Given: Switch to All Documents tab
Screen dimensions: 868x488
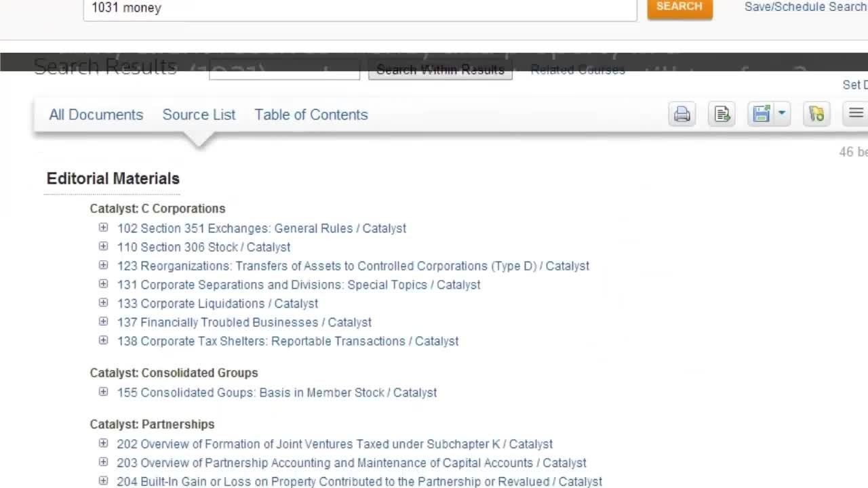Looking at the screenshot, I should click(96, 115).
